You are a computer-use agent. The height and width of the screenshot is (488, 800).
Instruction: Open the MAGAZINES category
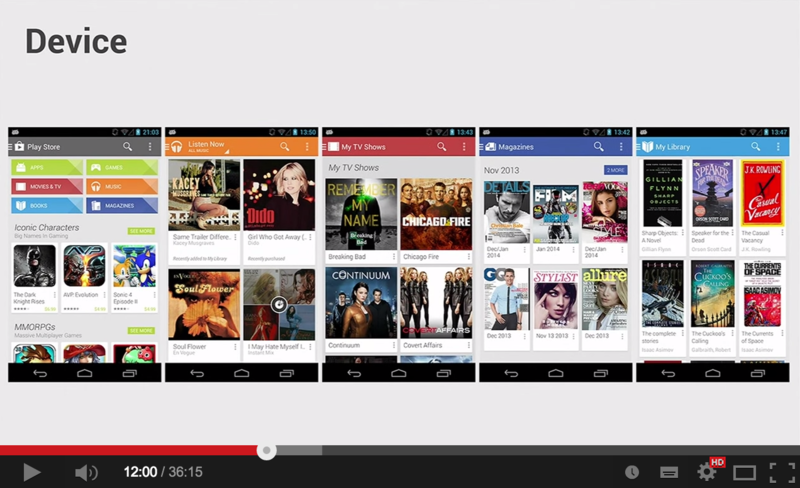(x=122, y=205)
